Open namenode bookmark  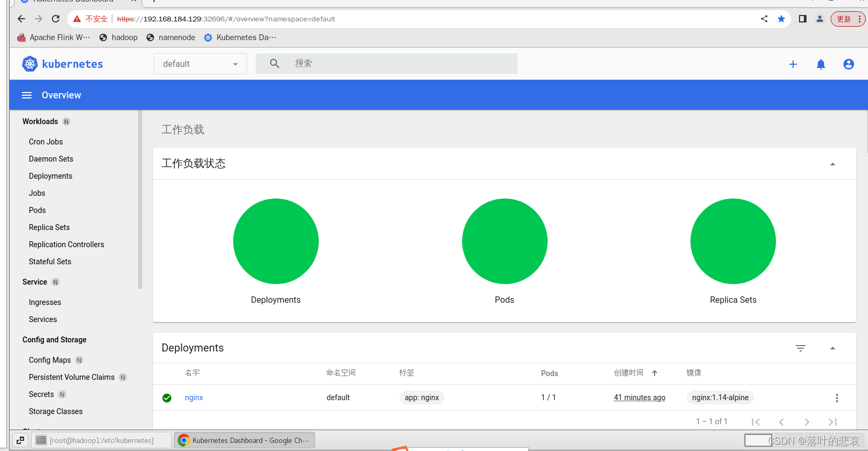tap(171, 37)
